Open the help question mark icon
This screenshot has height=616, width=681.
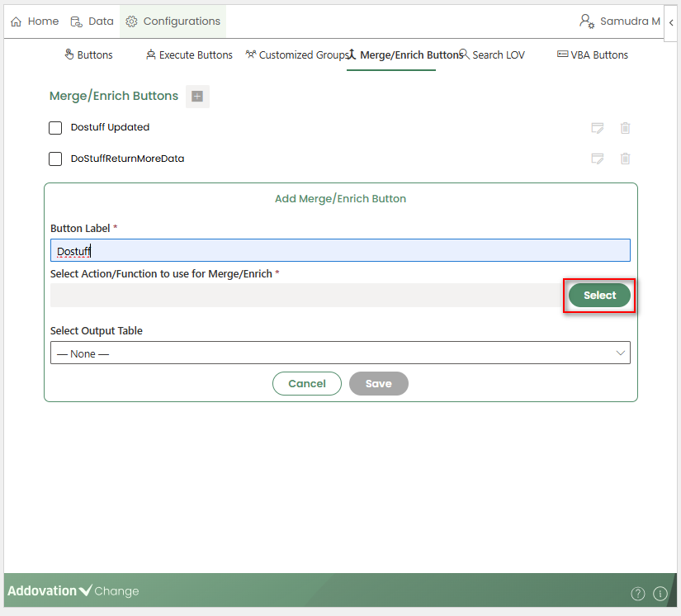pos(637,593)
